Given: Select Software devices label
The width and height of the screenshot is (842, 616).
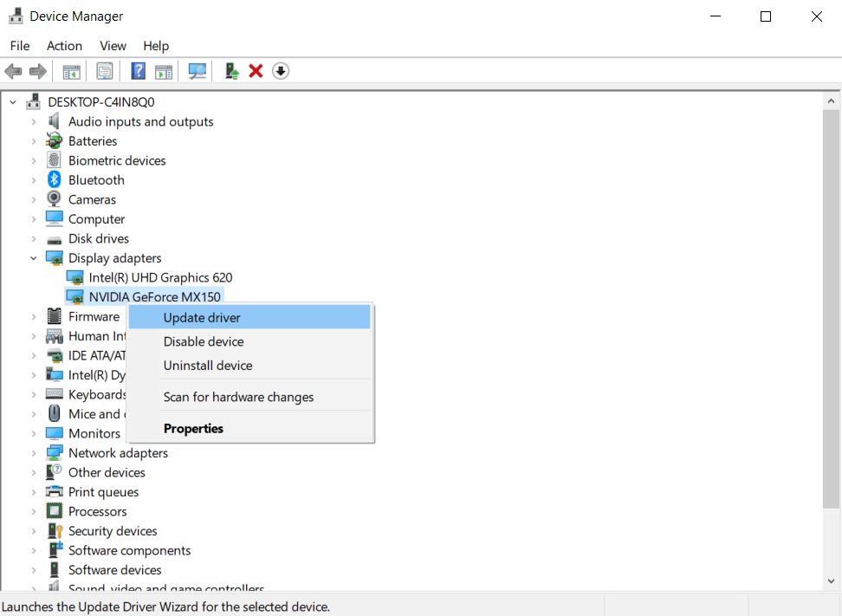Looking at the screenshot, I should coord(114,570).
